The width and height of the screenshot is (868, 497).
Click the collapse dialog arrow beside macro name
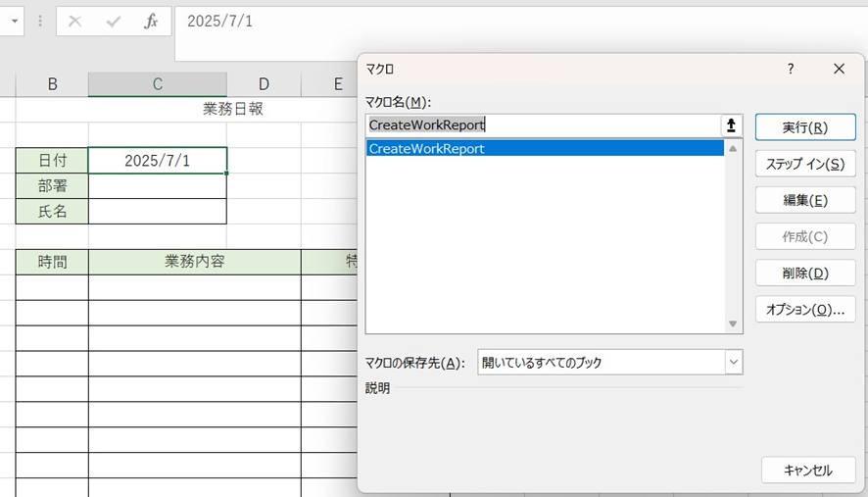coord(731,125)
